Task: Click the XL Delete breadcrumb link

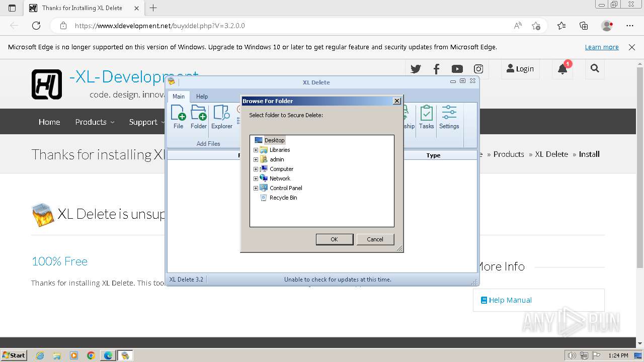Action: coord(551,154)
